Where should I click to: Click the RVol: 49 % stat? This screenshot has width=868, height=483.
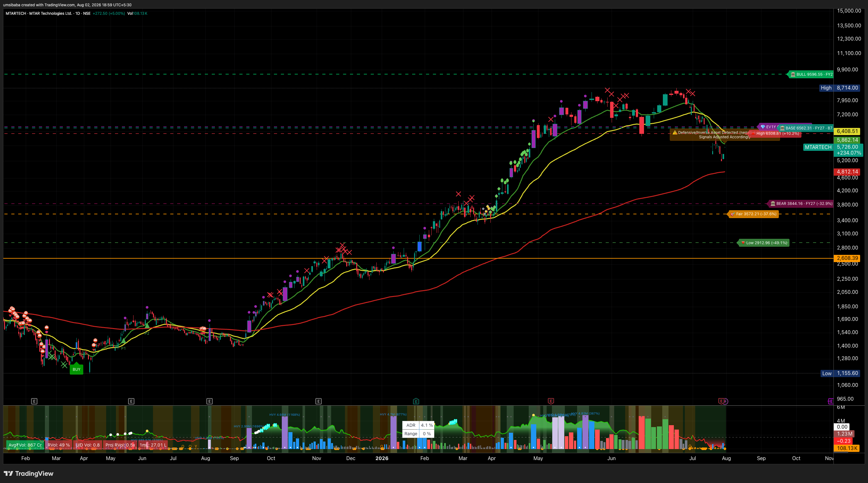[x=59, y=445]
